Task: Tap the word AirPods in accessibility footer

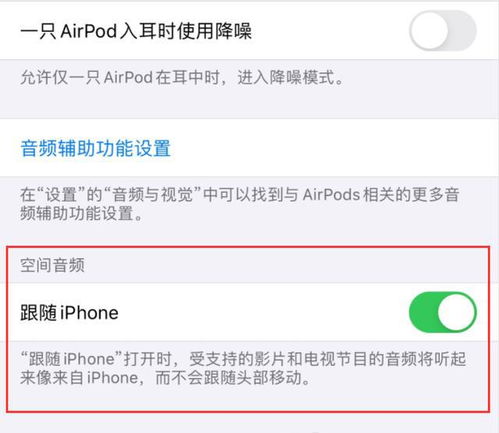Action: [331, 195]
